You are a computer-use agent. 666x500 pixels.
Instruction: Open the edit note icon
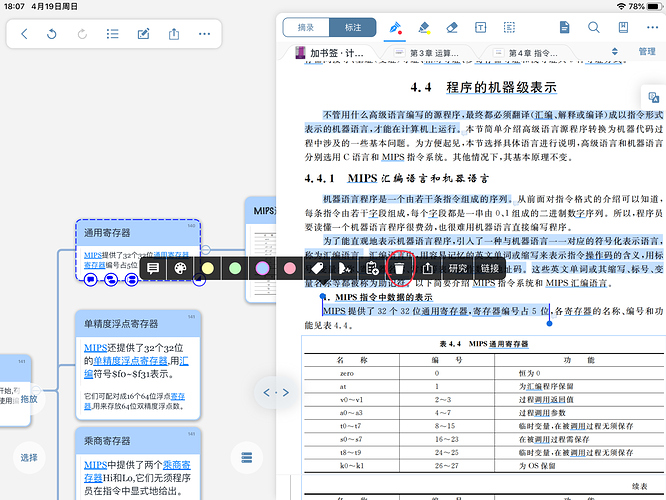[x=143, y=34]
